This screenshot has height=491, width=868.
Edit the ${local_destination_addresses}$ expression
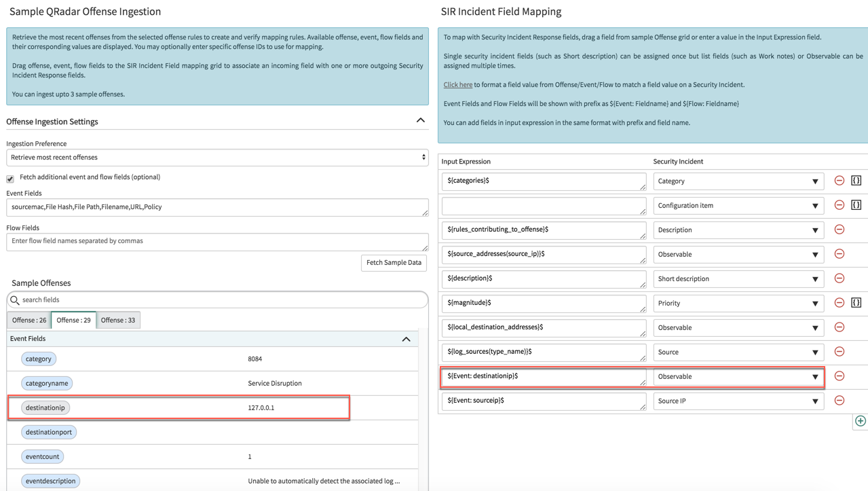(544, 328)
